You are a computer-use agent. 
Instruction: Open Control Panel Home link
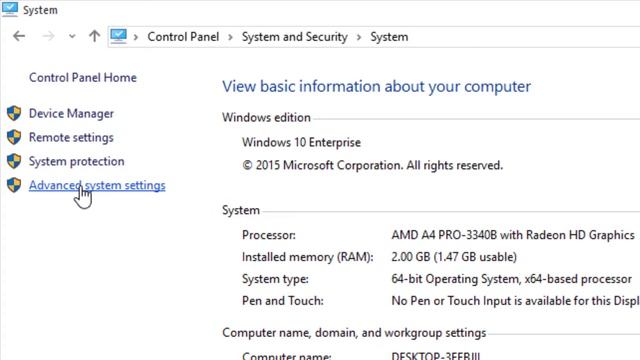(x=82, y=78)
